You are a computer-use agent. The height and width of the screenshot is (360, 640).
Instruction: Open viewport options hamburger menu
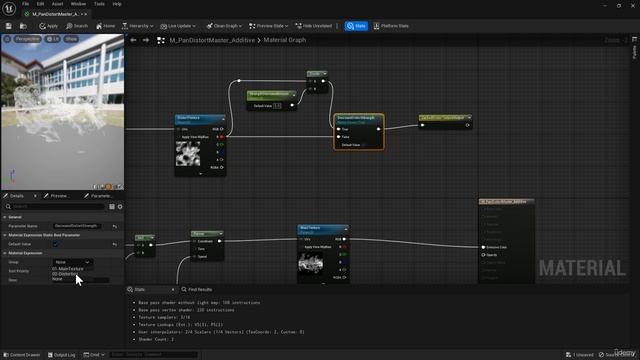(x=7, y=39)
